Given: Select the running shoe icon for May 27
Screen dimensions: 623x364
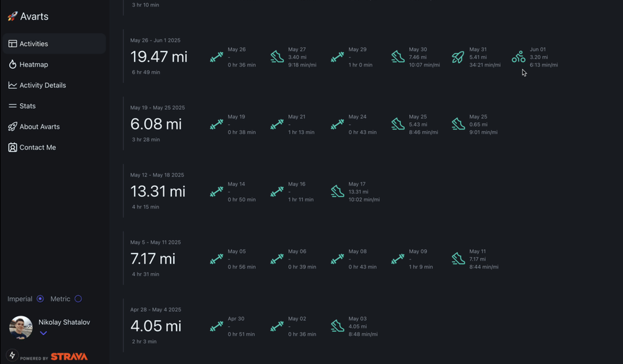Looking at the screenshot, I should 277,57.
